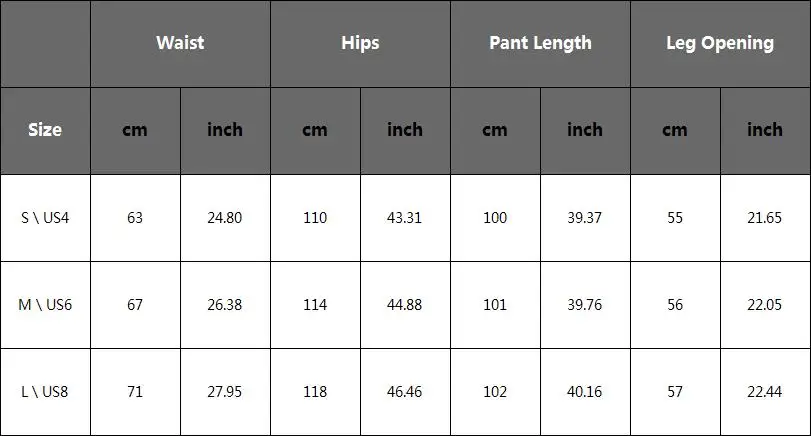Click pant length value 40.16 inch
The width and height of the screenshot is (811, 436).
tap(585, 392)
